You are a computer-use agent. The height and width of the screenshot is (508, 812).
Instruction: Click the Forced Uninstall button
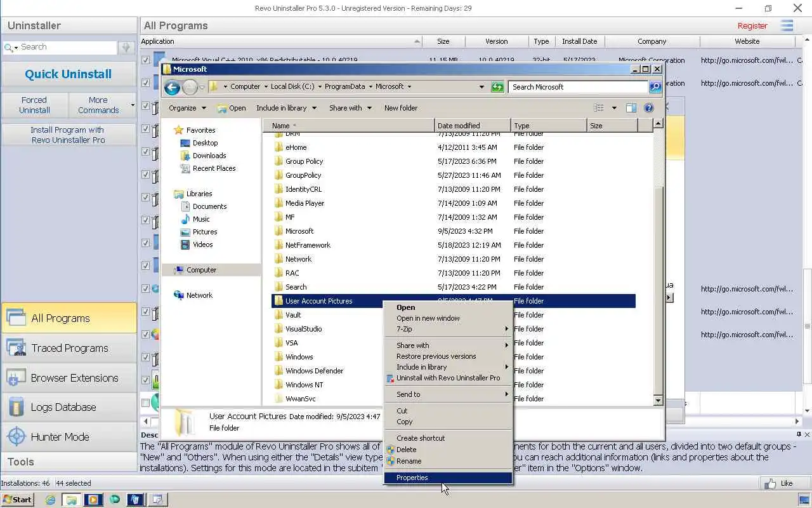34,105
